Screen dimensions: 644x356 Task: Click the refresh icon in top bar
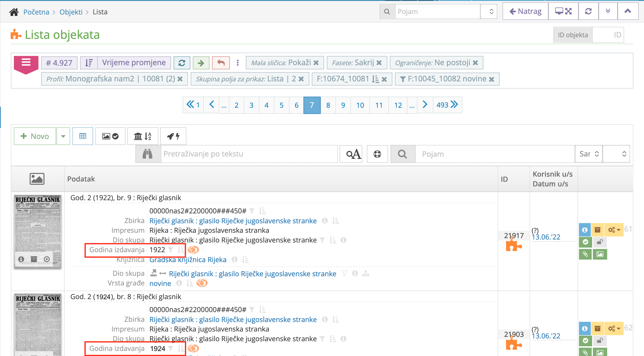(588, 11)
